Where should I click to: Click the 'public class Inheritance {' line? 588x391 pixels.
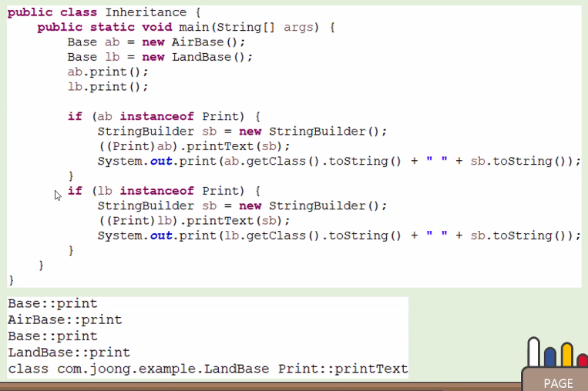pos(104,12)
